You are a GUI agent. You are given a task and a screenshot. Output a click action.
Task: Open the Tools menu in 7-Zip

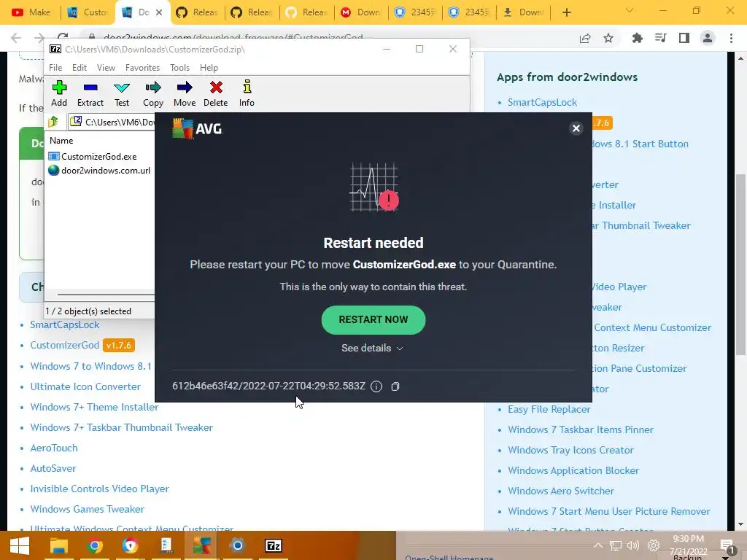click(179, 68)
